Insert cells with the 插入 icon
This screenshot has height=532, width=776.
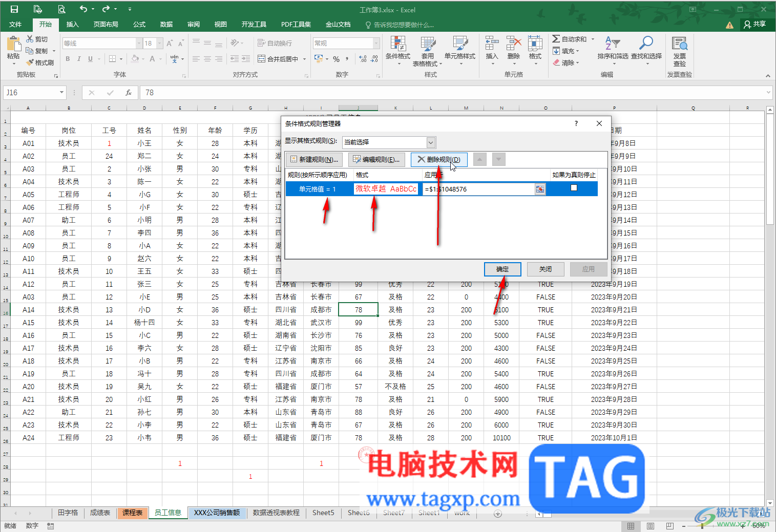pos(492,51)
